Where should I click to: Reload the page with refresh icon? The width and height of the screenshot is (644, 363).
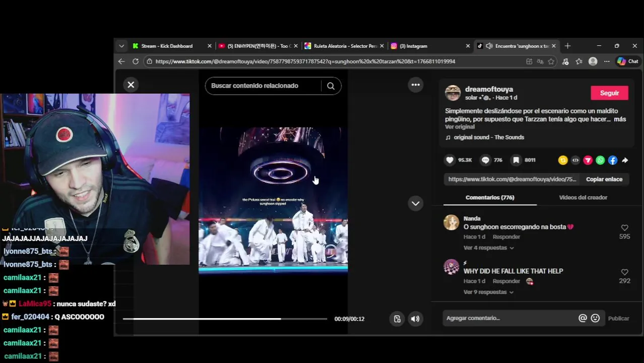[136, 62]
